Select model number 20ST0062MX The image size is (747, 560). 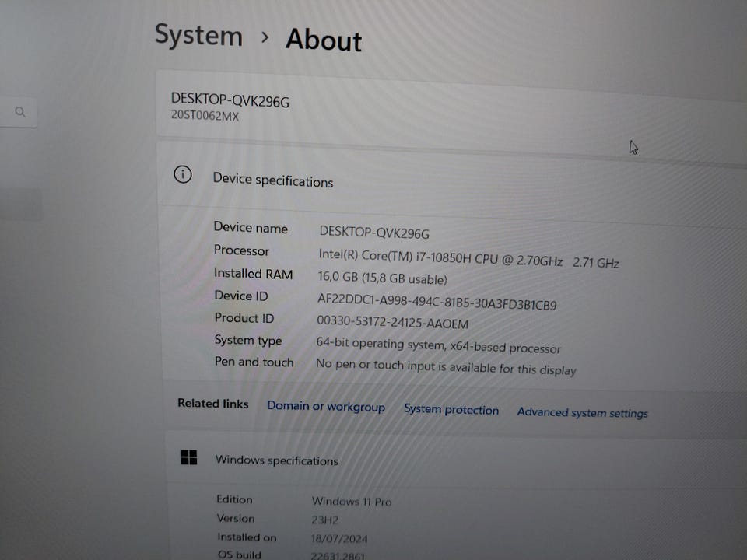205,116
